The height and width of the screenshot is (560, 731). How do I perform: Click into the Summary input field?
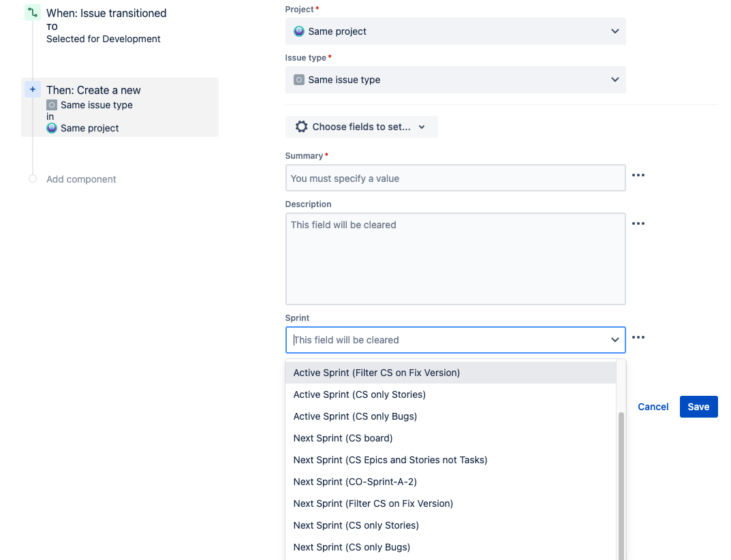pyautogui.click(x=455, y=178)
